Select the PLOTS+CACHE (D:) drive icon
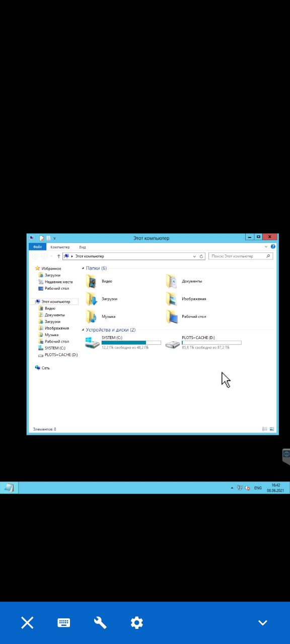The image size is (290, 644). 173,344
